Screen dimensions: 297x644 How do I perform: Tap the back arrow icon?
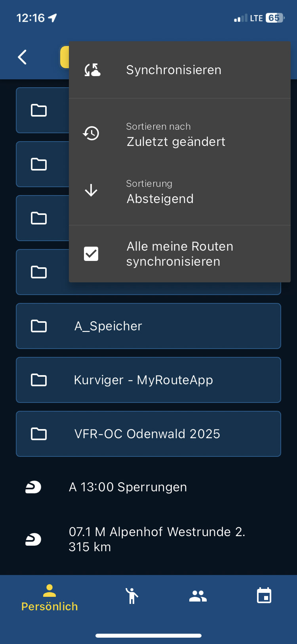pyautogui.click(x=23, y=57)
